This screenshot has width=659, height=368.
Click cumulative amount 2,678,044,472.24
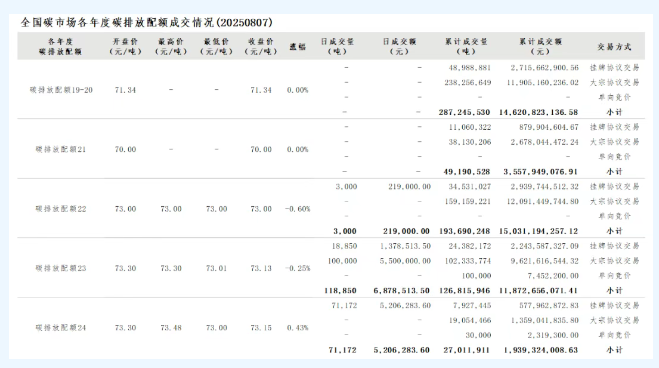545,142
